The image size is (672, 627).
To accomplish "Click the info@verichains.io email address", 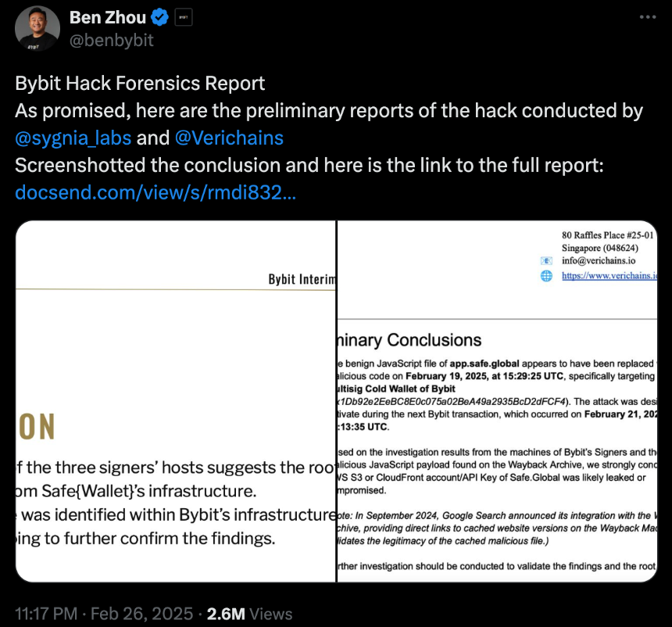I will [599, 261].
